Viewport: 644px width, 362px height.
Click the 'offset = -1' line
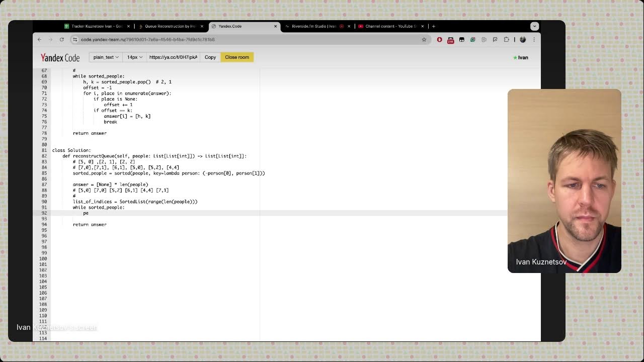(98, 87)
